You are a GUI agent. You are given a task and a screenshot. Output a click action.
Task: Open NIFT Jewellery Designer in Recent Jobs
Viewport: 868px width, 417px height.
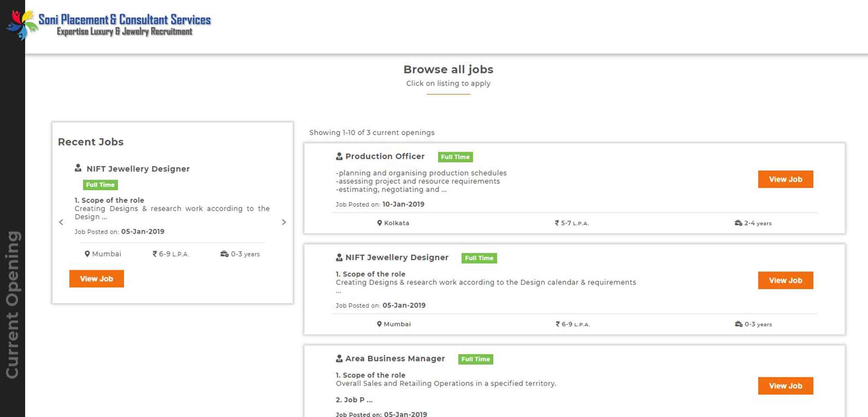tap(138, 169)
